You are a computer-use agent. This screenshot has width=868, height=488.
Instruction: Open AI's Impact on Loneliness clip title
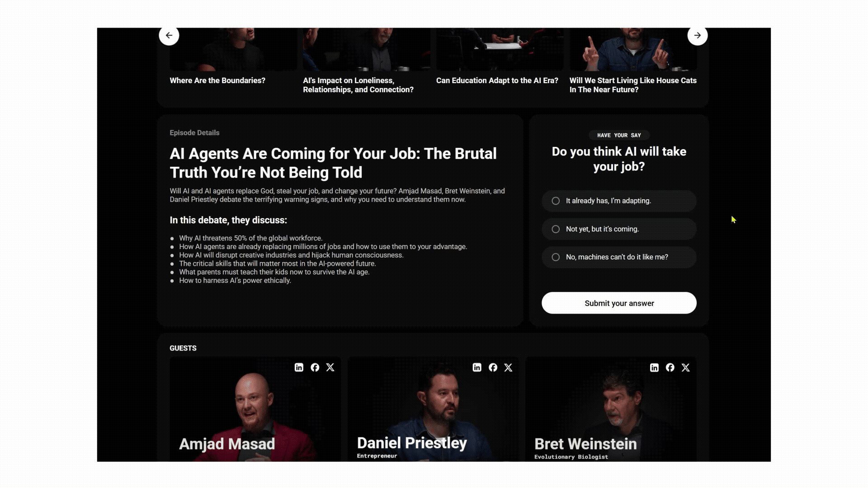[x=358, y=85]
